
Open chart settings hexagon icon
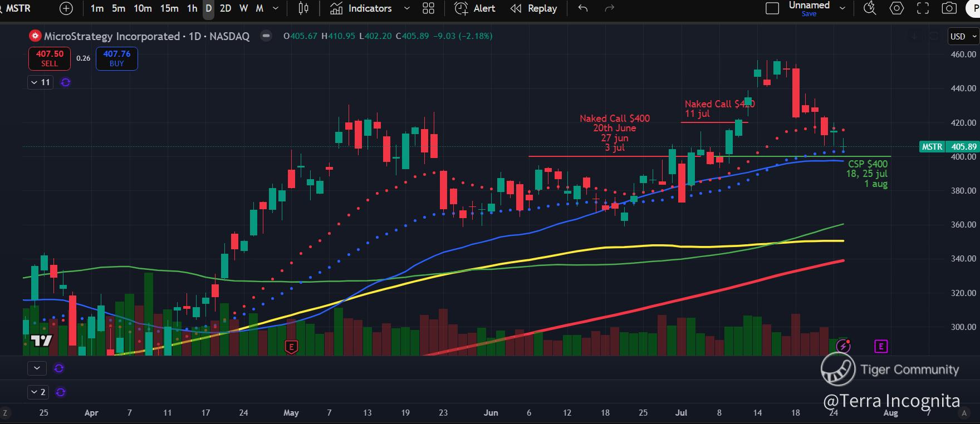tap(896, 8)
